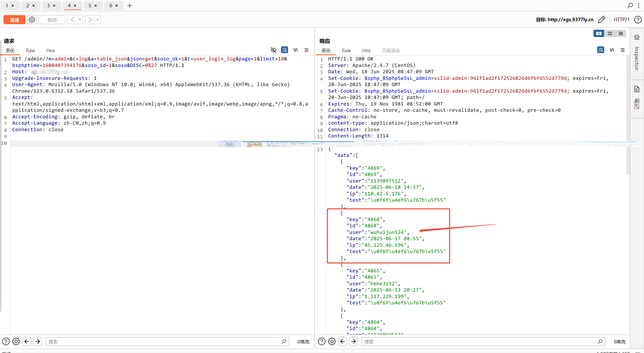Viewport: 644px width, 353px height.
Task: Toggle hidden-eye icon in request panel
Action: pyautogui.click(x=273, y=50)
